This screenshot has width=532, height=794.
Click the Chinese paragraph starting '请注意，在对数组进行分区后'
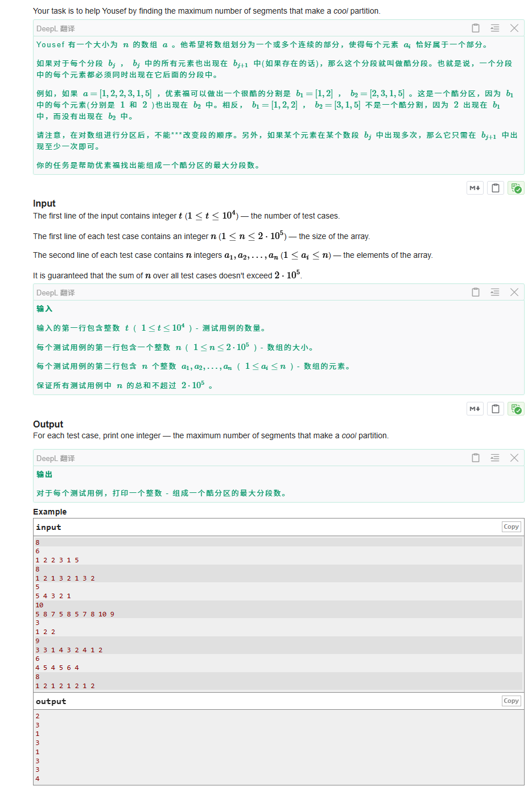point(277,141)
